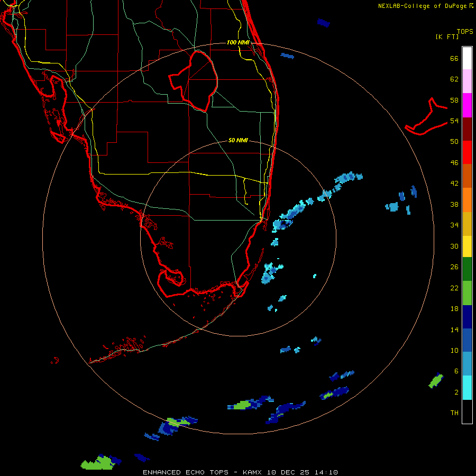Click the 54 value on the scale
This screenshot has width=476, height=476.
[x=454, y=121]
